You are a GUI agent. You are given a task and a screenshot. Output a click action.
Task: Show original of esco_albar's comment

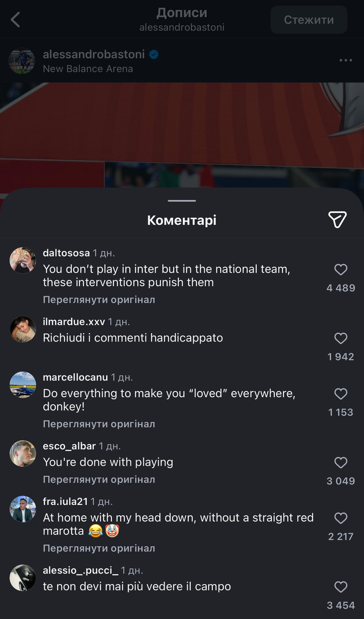click(99, 479)
